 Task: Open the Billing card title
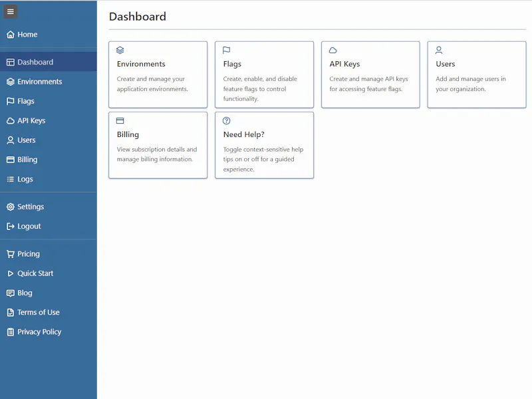tap(128, 135)
